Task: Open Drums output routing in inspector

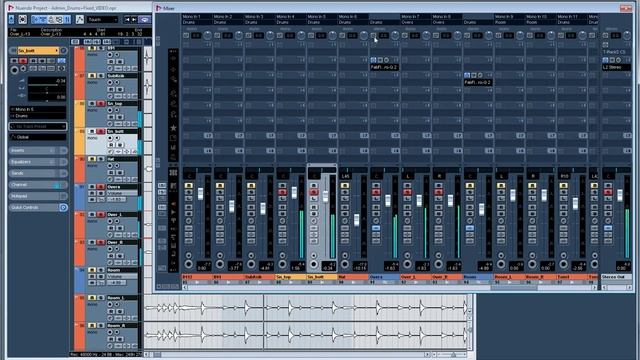Action: coord(38,116)
